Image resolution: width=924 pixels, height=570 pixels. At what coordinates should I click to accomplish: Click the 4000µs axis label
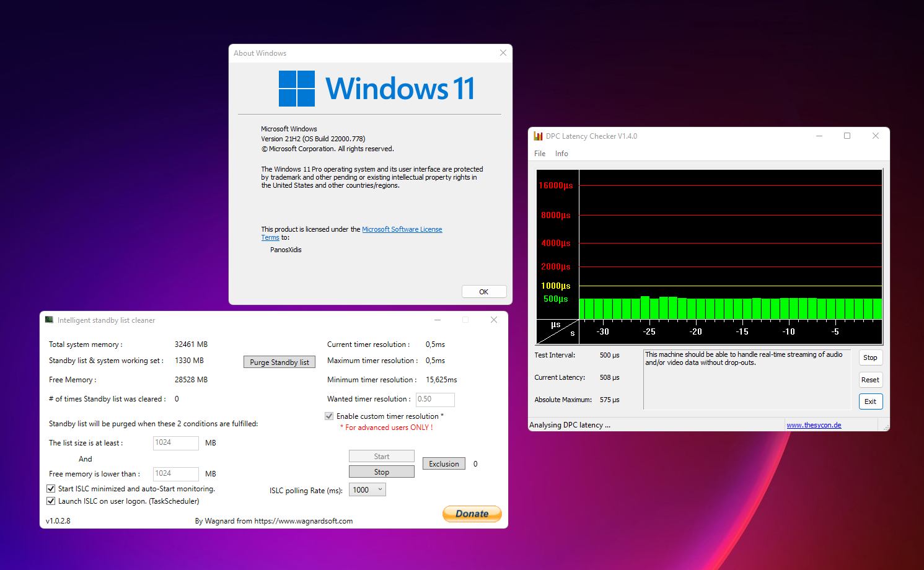[x=556, y=243]
